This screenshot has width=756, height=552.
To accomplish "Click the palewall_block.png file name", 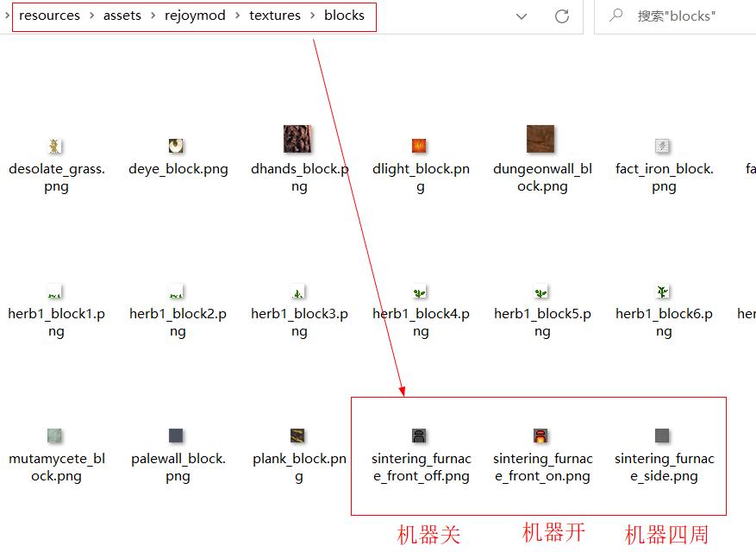I will click(x=178, y=467).
